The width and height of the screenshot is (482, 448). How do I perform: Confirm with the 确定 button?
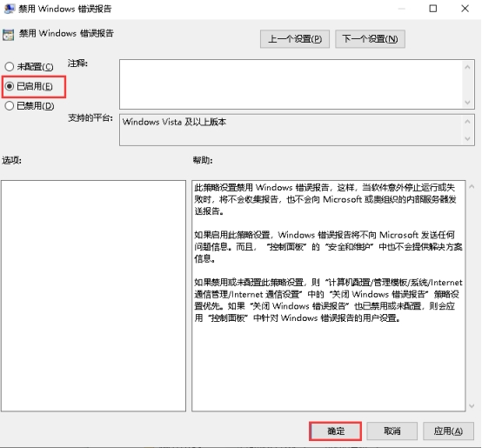[x=335, y=431]
